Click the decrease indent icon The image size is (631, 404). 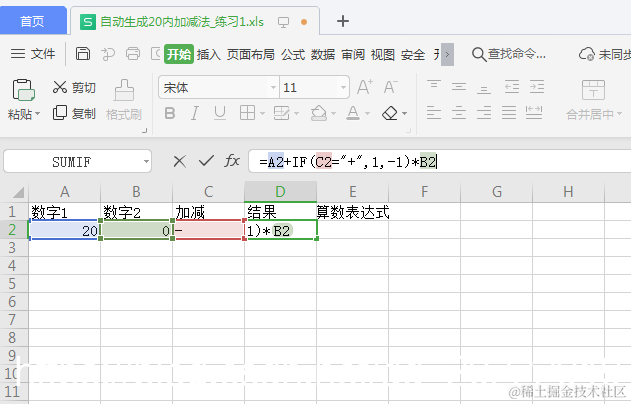pos(512,87)
